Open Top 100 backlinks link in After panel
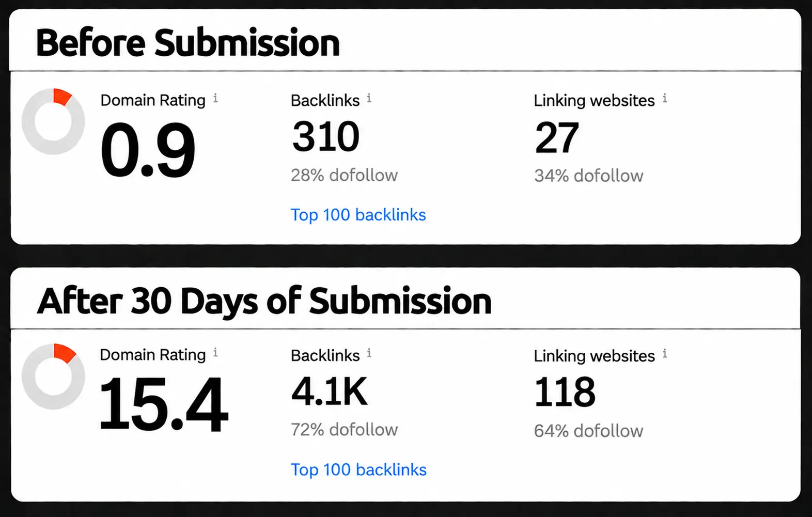This screenshot has height=517, width=812. pyautogui.click(x=358, y=470)
